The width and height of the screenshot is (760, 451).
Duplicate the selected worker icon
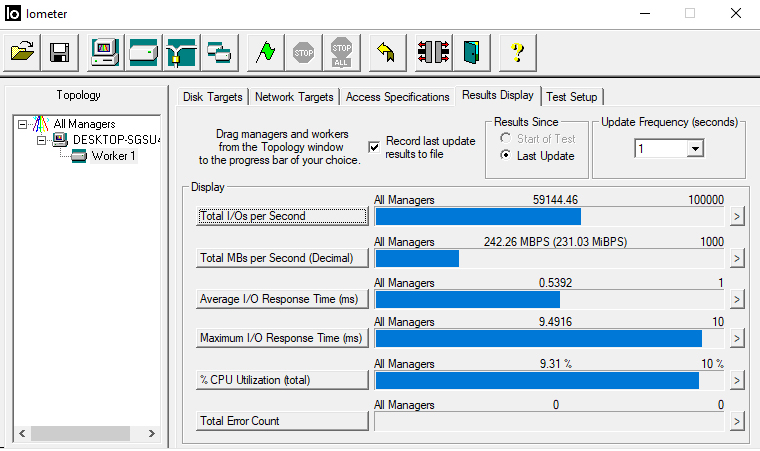click(x=218, y=53)
